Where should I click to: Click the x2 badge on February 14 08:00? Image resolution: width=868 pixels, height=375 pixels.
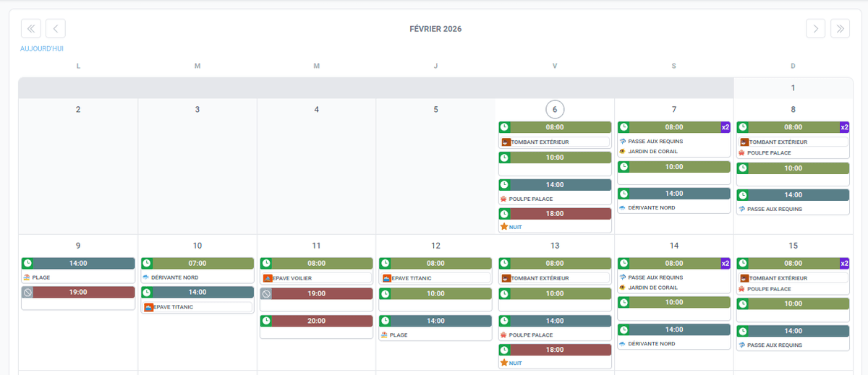(x=726, y=264)
